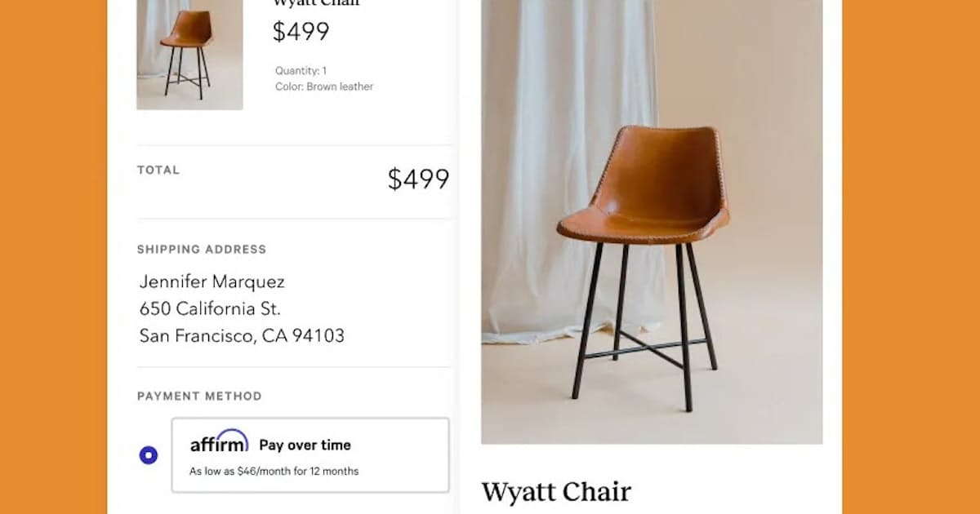The width and height of the screenshot is (980, 514).
Task: Click the Pay over time label
Action: point(305,445)
